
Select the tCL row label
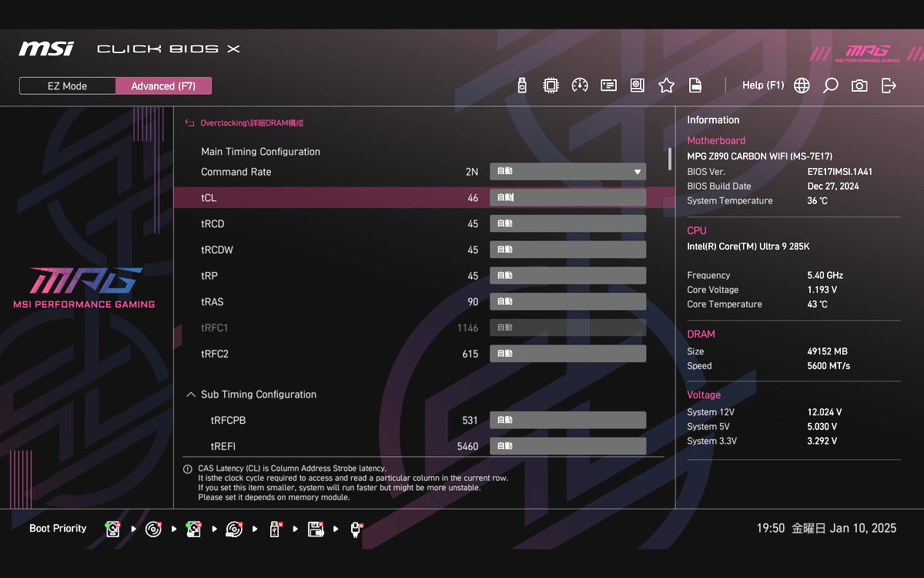209,198
